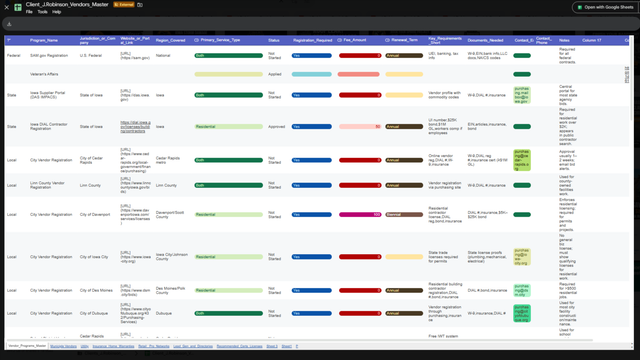Open Registration_Required dropdown in SAM.gov Registration row
640x360 pixels.
pyautogui.click(x=311, y=56)
